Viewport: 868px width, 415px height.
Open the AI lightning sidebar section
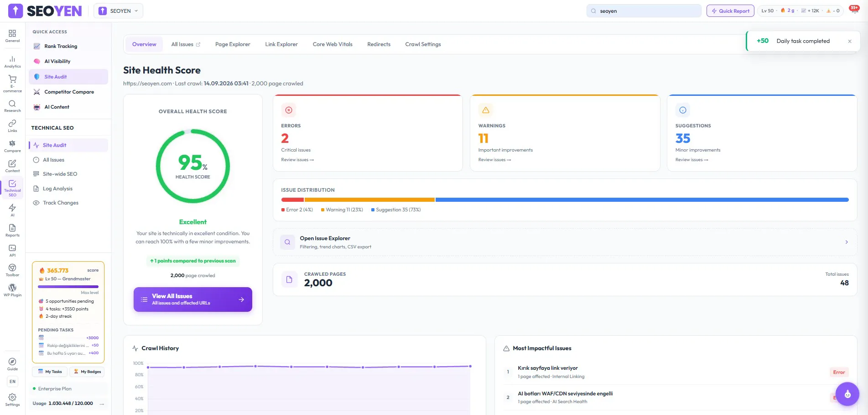12,210
